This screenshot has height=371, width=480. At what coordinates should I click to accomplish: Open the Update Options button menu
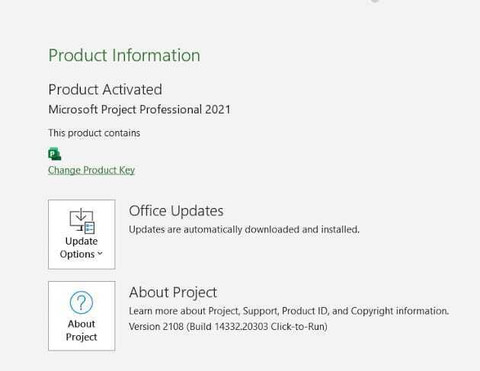click(82, 234)
